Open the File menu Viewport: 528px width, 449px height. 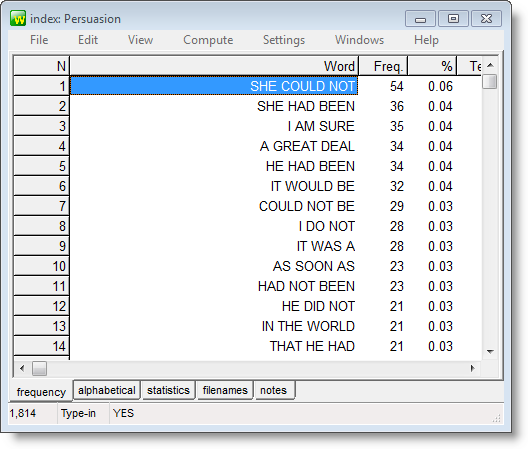point(39,40)
